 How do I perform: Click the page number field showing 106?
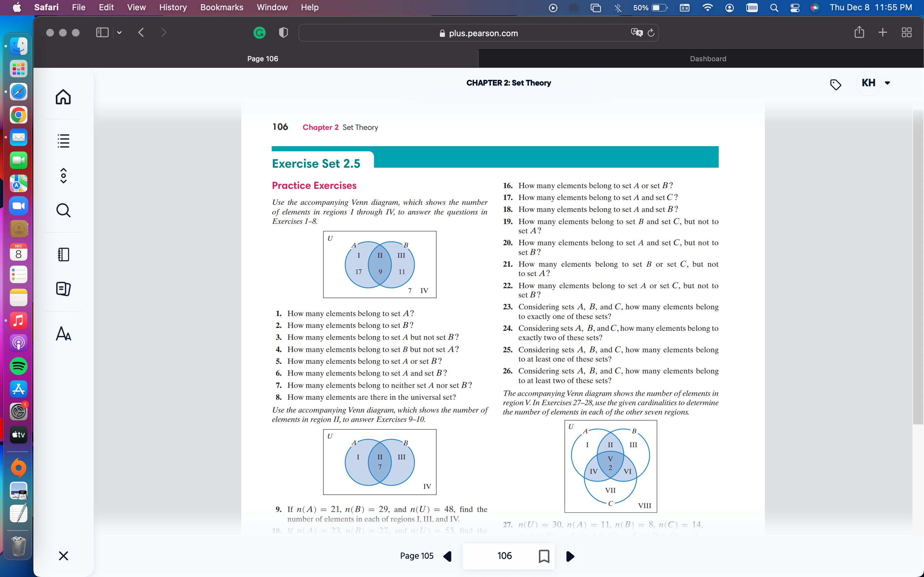point(505,556)
